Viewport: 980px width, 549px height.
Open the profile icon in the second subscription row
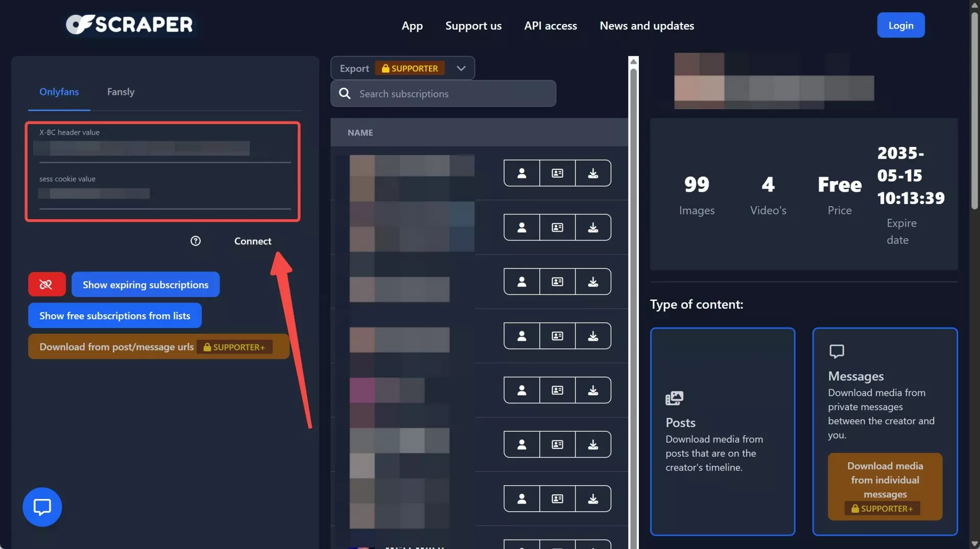tap(521, 228)
